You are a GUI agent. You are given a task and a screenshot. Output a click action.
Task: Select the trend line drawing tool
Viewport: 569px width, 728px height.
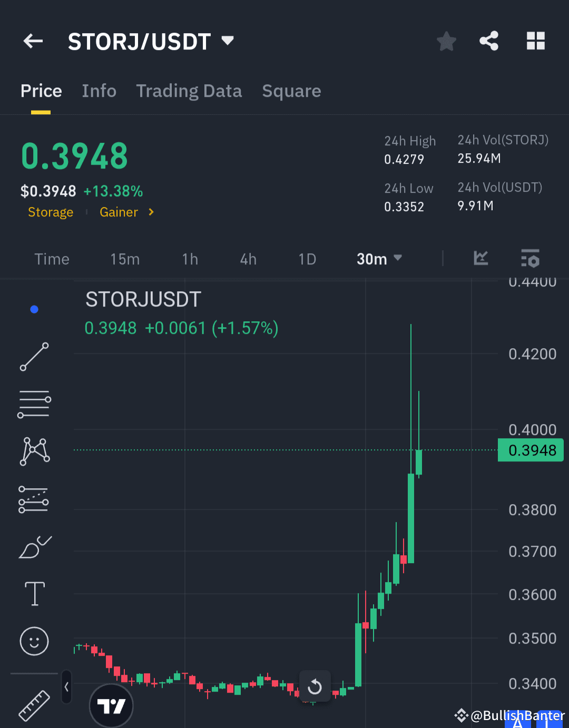[34, 357]
